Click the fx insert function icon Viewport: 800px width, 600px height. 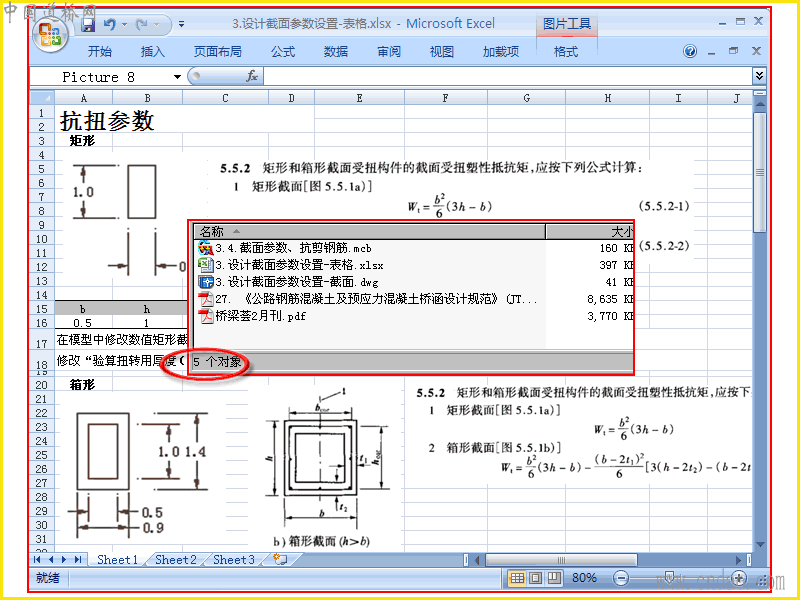pyautogui.click(x=252, y=77)
